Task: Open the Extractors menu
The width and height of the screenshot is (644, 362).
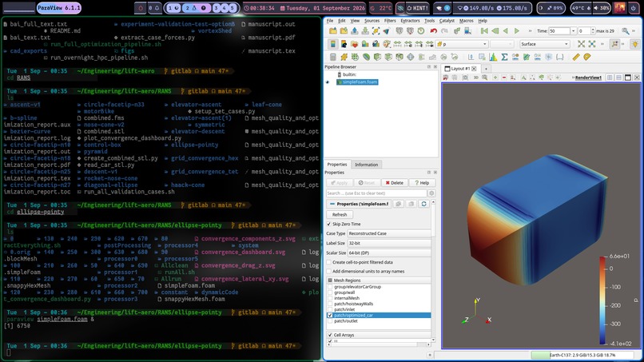Action: click(x=410, y=21)
